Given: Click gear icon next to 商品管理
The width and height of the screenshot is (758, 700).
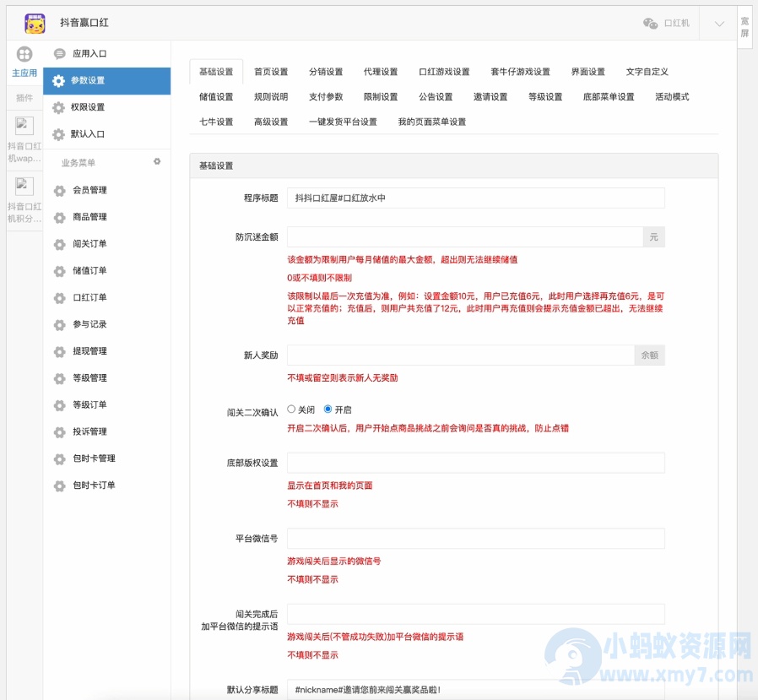Looking at the screenshot, I should [59, 218].
